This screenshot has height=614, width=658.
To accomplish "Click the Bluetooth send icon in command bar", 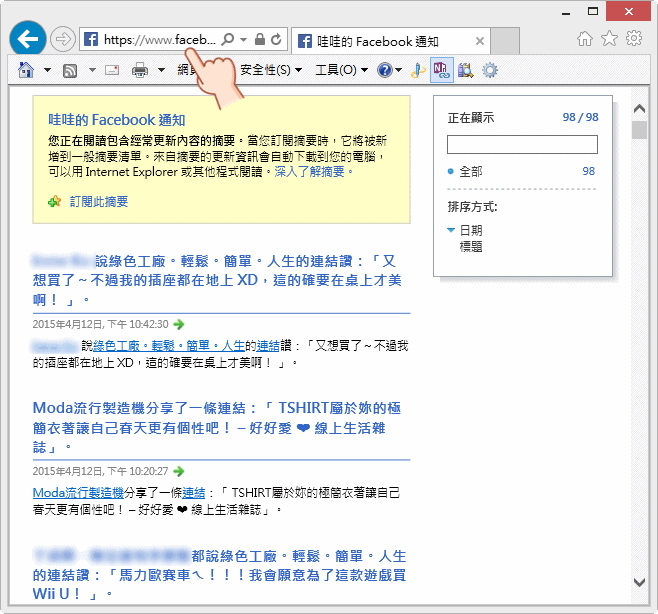I will [x=418, y=70].
